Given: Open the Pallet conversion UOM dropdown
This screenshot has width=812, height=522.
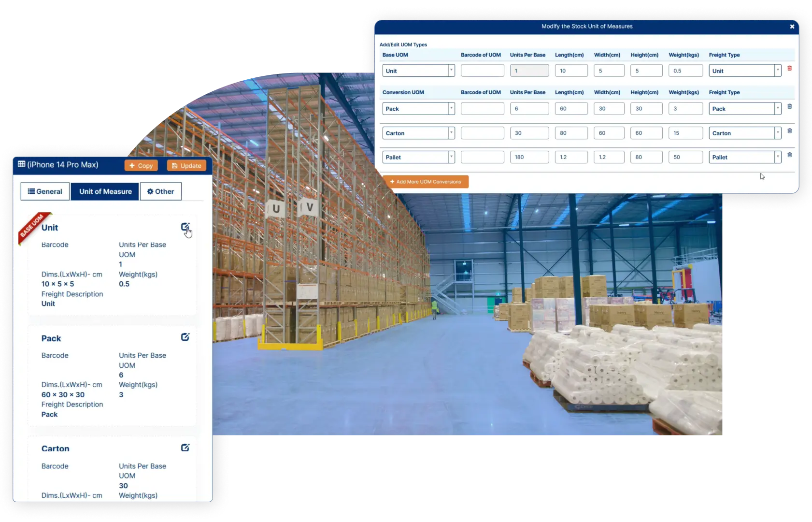Looking at the screenshot, I should click(x=450, y=157).
